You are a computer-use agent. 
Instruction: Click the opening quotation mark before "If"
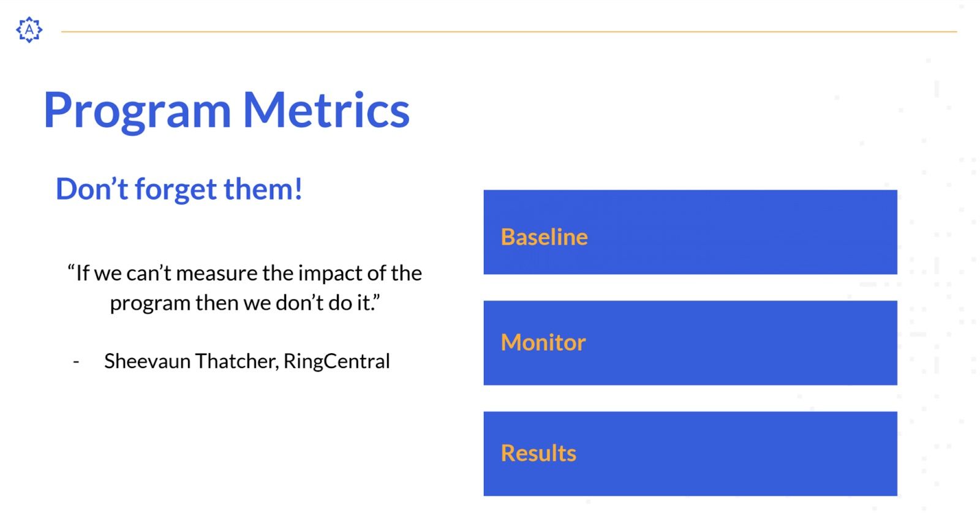coord(71,269)
